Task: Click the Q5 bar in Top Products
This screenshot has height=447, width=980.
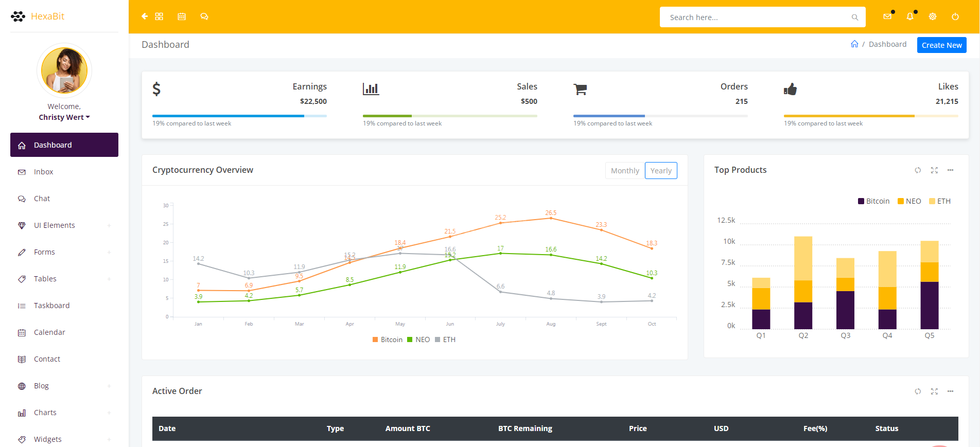Action: 930,285
